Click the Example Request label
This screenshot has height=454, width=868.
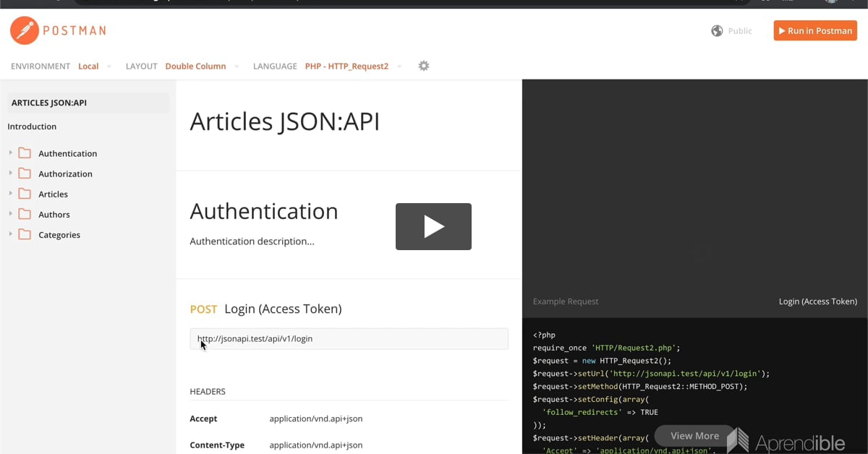click(566, 301)
